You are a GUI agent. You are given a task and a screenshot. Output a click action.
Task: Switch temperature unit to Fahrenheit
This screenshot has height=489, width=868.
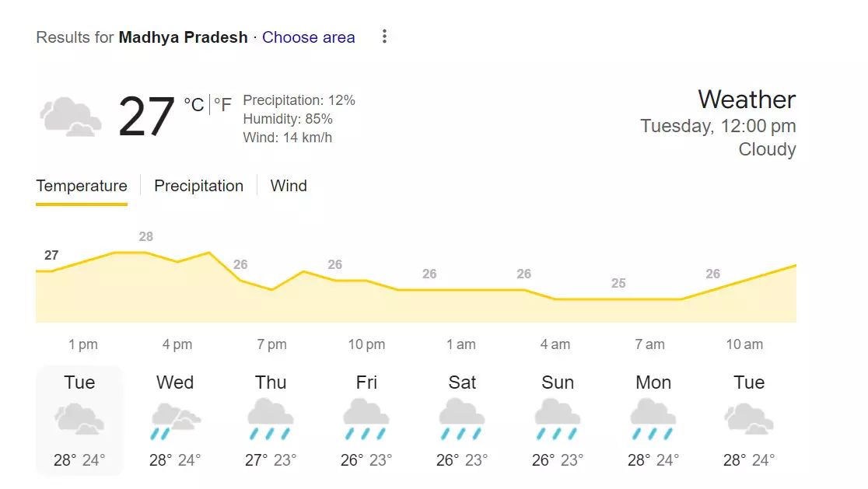click(x=223, y=105)
